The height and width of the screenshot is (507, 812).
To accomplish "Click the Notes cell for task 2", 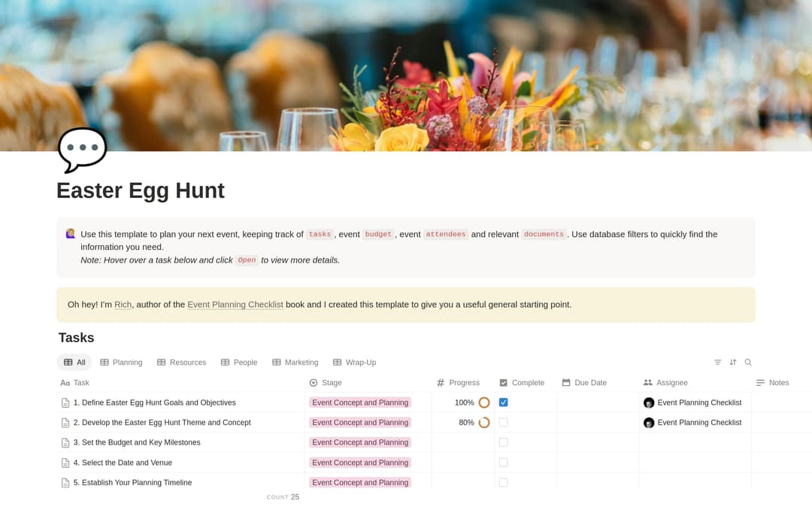I will click(781, 423).
